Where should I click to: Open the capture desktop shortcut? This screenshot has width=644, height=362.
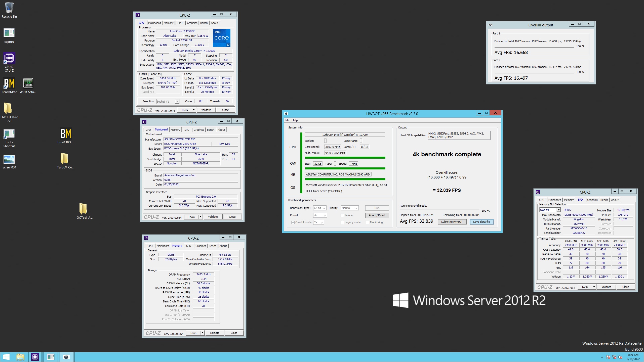[9, 35]
